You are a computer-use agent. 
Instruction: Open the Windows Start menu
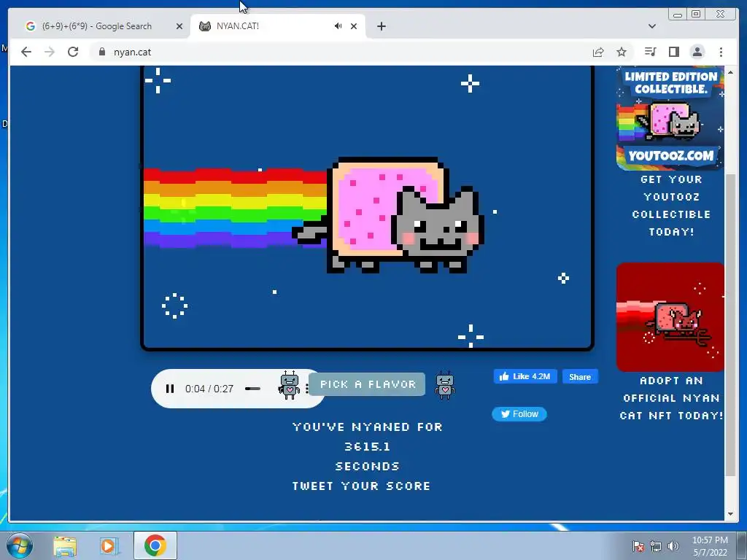(x=20, y=545)
